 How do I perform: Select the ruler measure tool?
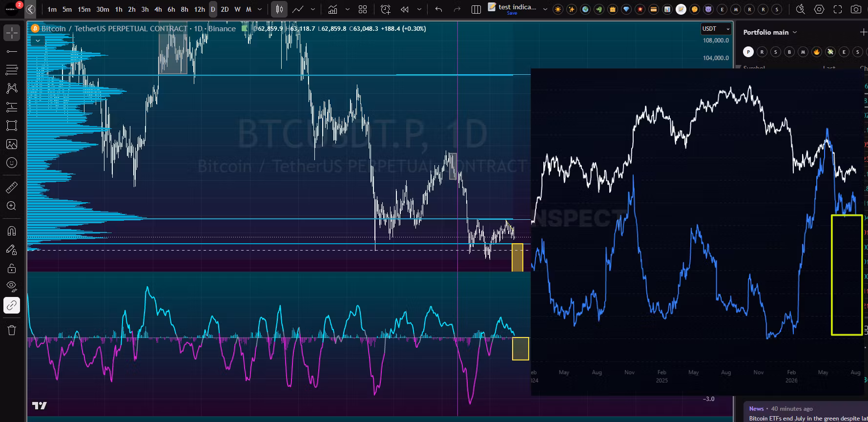[12, 187]
